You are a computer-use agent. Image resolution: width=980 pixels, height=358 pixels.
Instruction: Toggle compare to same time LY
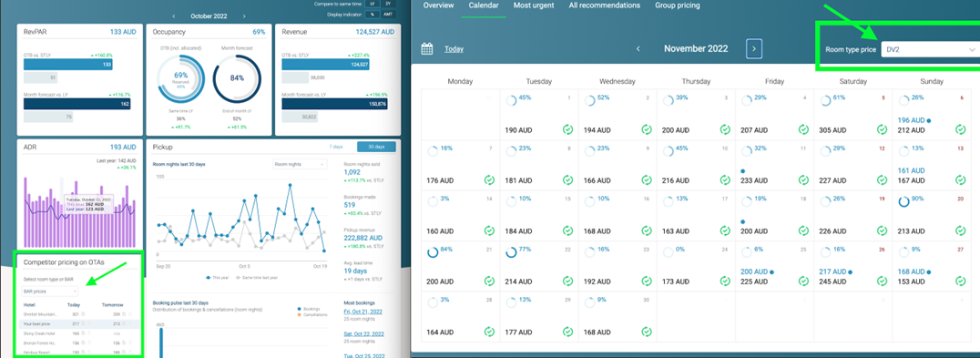[x=372, y=4]
